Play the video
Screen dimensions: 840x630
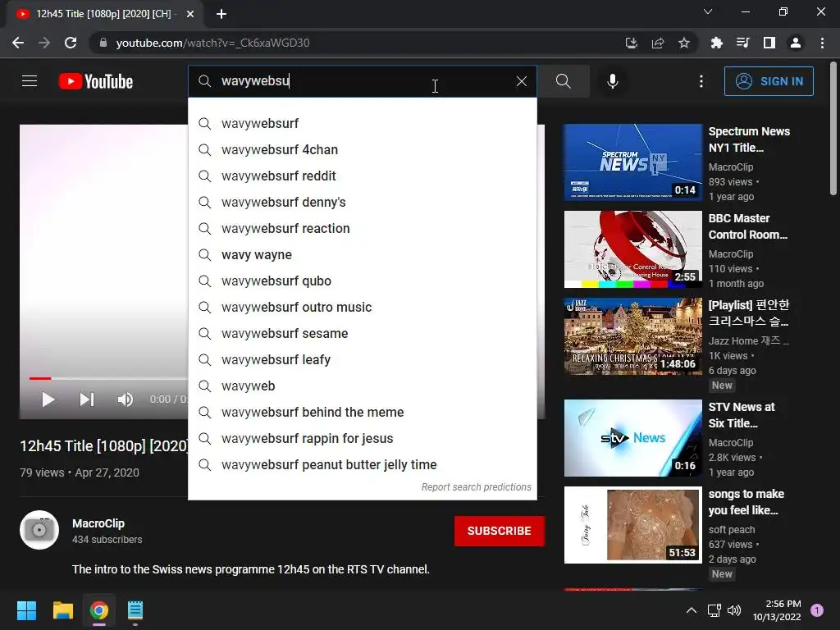click(48, 399)
